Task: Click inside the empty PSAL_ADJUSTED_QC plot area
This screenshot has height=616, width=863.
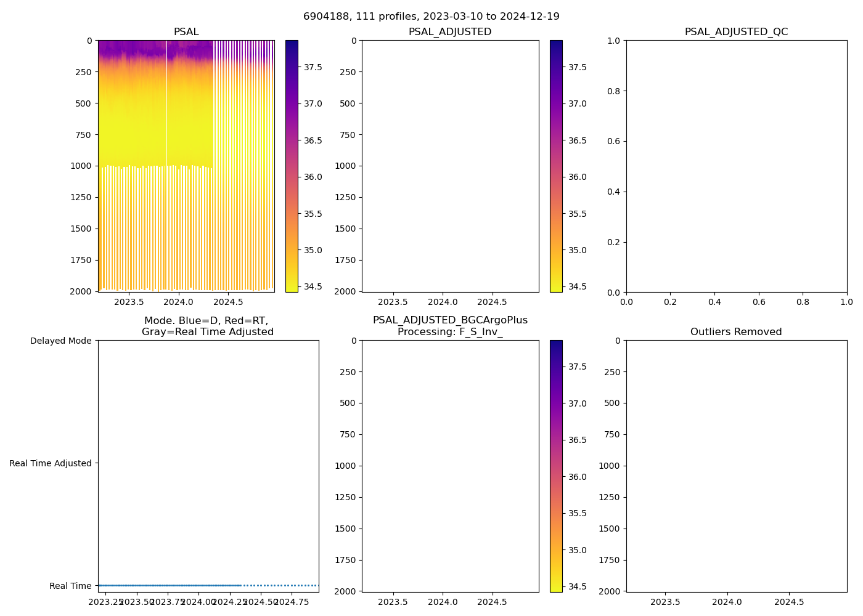Action: (x=736, y=166)
